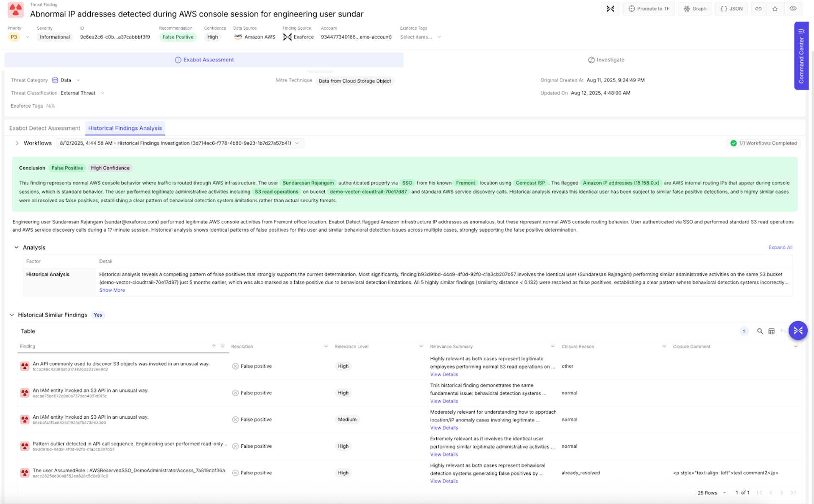
Task: Open the Command Center side panel
Action: [801, 56]
